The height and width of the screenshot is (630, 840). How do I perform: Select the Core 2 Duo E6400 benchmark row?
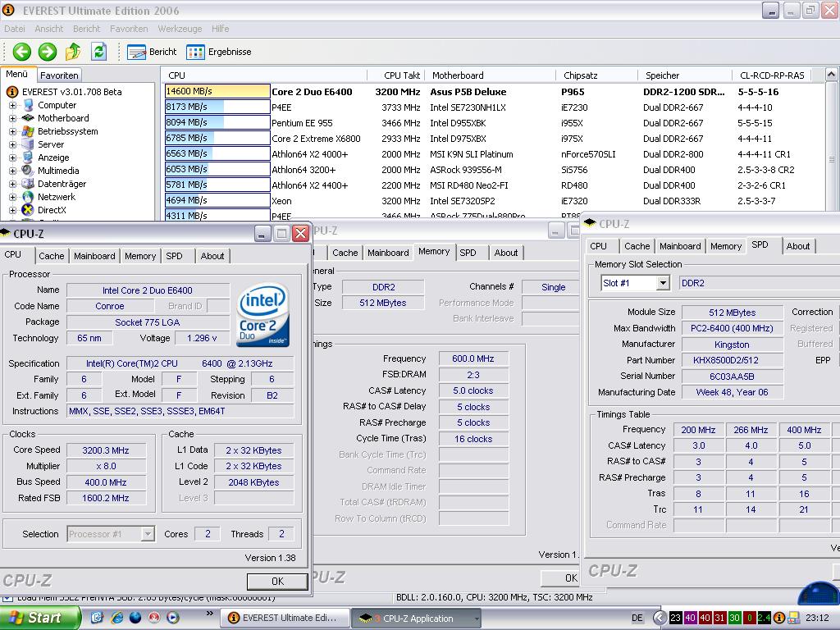(312, 92)
